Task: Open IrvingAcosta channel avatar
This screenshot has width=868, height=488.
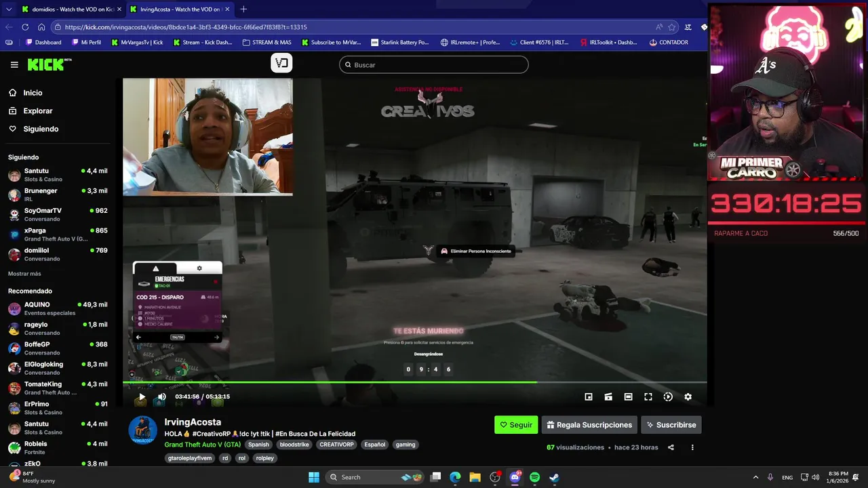Action: coord(142,430)
